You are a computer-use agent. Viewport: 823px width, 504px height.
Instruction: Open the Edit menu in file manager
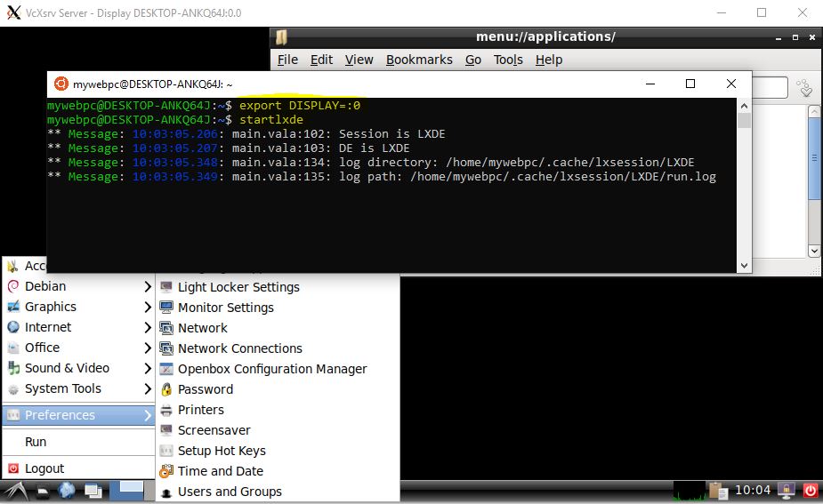coord(321,60)
